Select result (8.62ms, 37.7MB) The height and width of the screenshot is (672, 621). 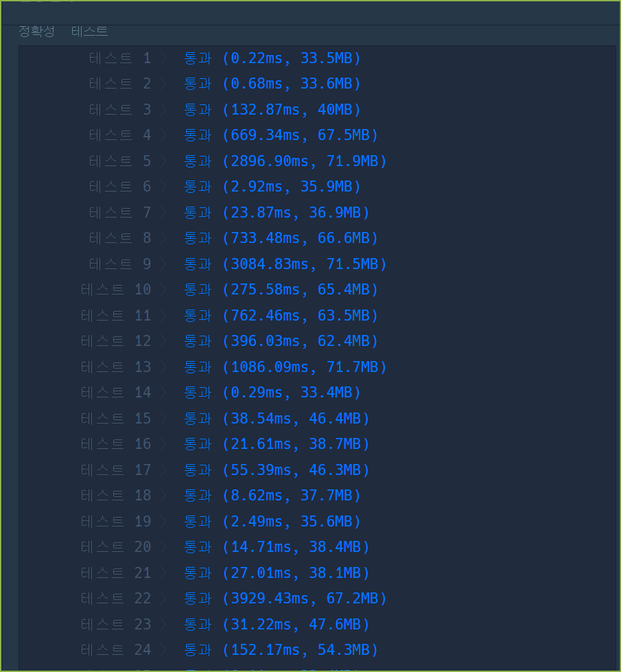(292, 496)
